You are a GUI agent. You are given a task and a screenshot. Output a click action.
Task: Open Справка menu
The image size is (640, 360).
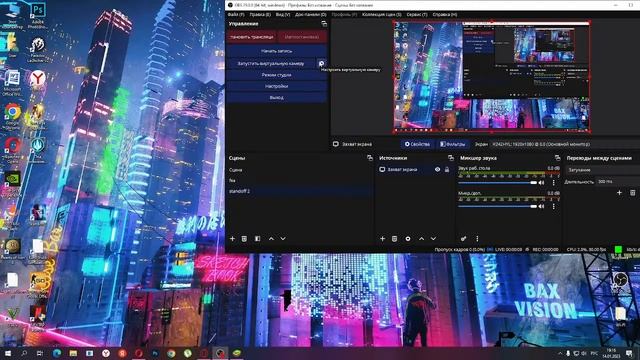[x=444, y=15]
